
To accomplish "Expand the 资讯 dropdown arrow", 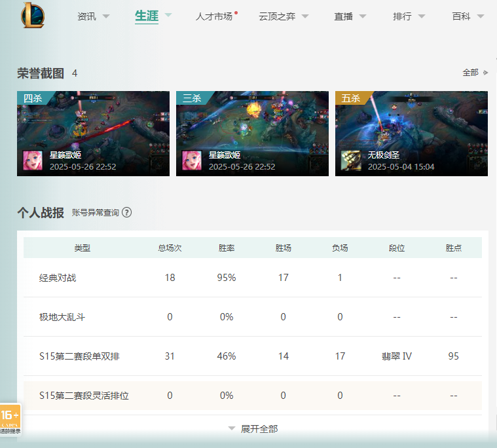I will coord(106,16).
